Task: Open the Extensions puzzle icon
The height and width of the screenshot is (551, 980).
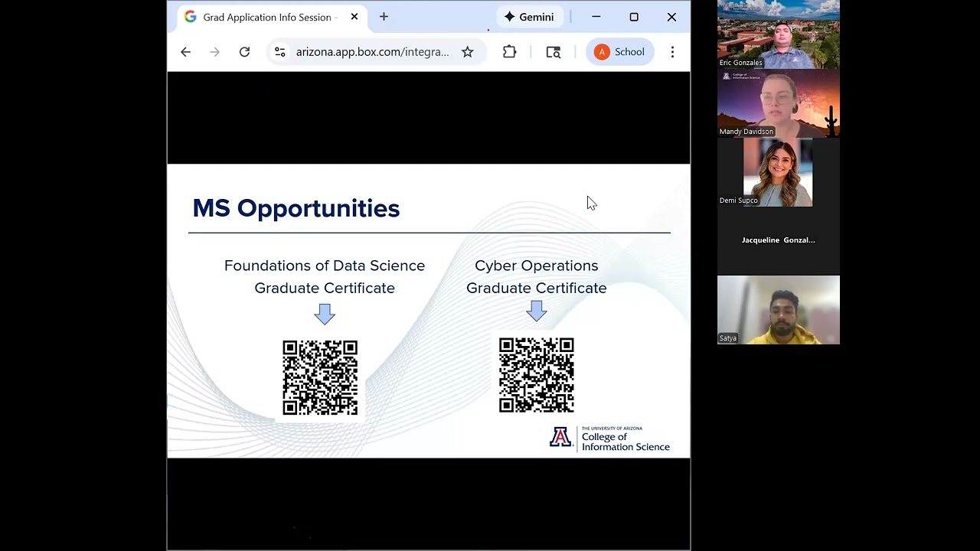Action: pyautogui.click(x=510, y=52)
